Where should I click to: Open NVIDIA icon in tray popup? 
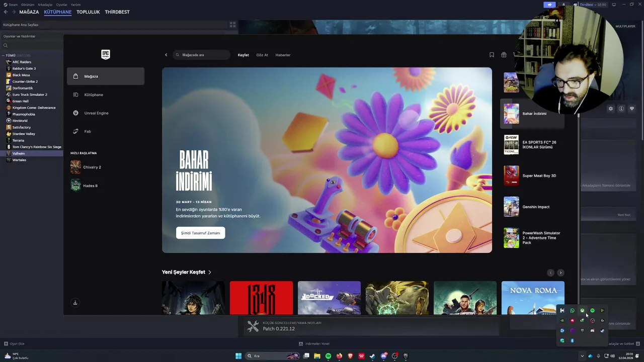click(562, 320)
